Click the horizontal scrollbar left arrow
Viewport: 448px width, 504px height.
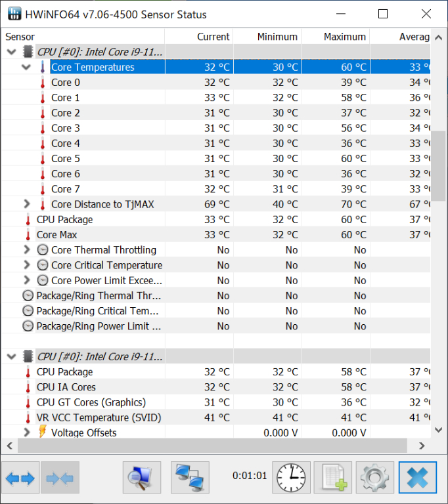[x=10, y=446]
